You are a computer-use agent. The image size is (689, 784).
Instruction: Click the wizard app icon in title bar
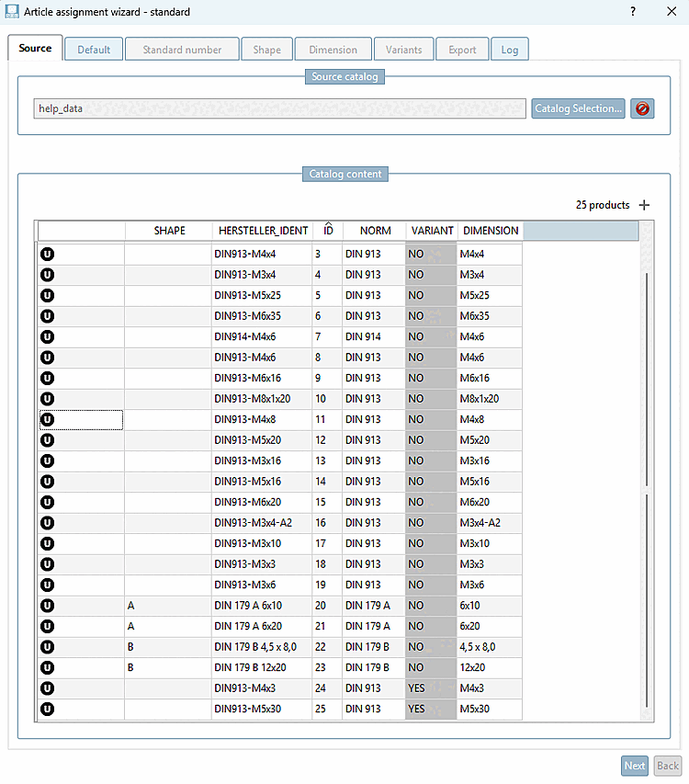[12, 12]
